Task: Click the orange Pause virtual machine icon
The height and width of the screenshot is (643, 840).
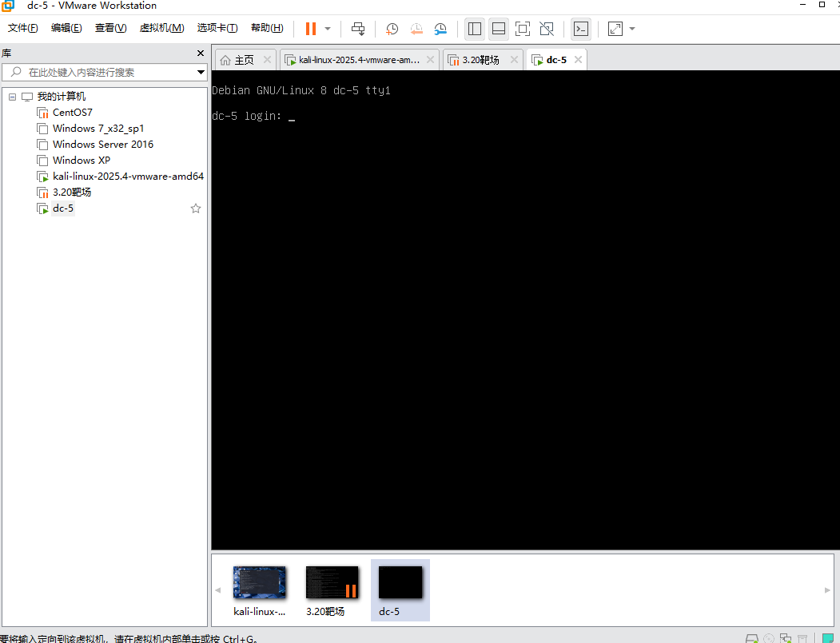Action: tap(311, 29)
